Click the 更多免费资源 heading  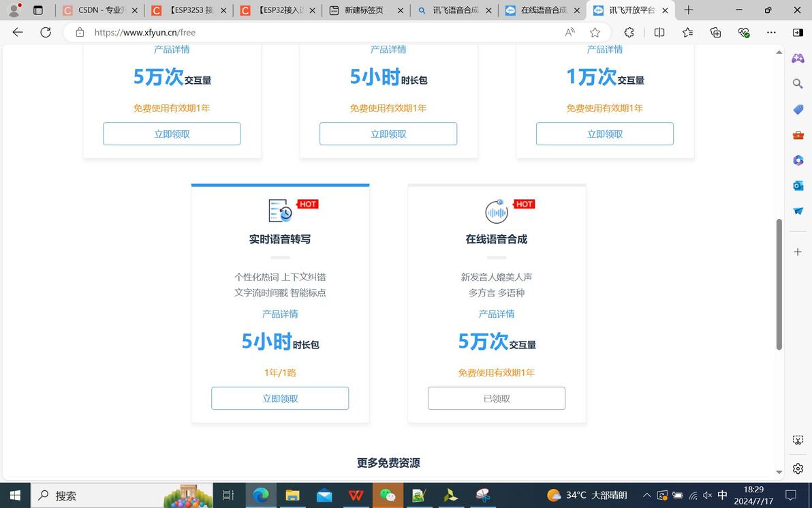pyautogui.click(x=388, y=463)
